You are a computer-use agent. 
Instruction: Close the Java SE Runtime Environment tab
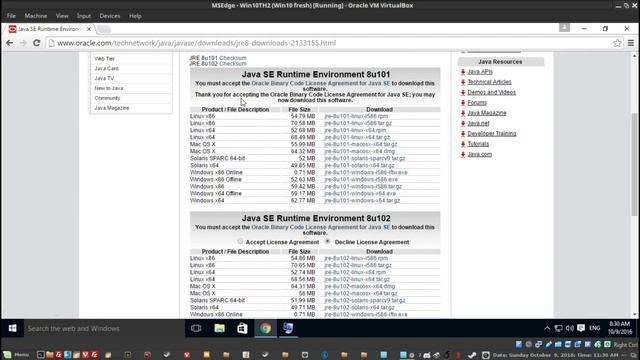(89, 29)
